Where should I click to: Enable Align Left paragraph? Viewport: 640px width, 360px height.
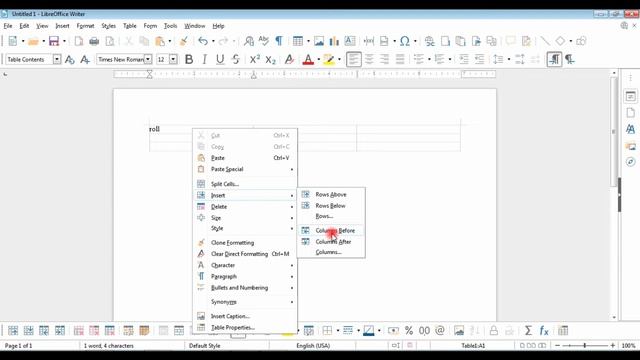click(x=353, y=59)
